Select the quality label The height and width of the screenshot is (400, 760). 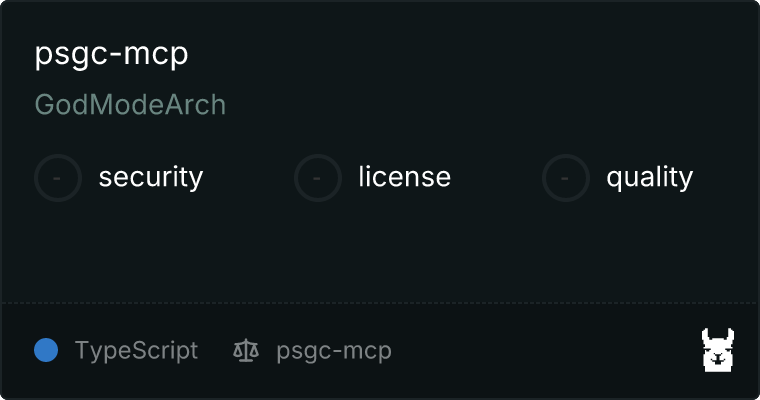click(x=649, y=177)
